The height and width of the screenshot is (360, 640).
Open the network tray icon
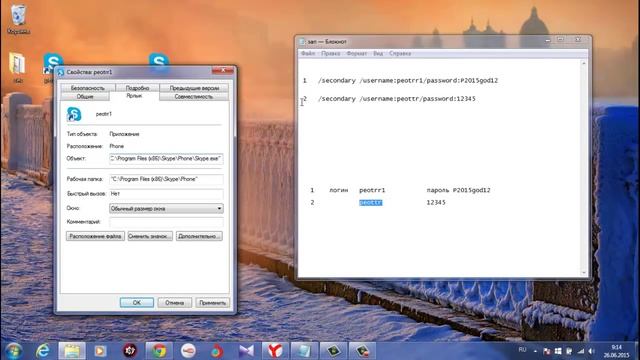point(581,351)
